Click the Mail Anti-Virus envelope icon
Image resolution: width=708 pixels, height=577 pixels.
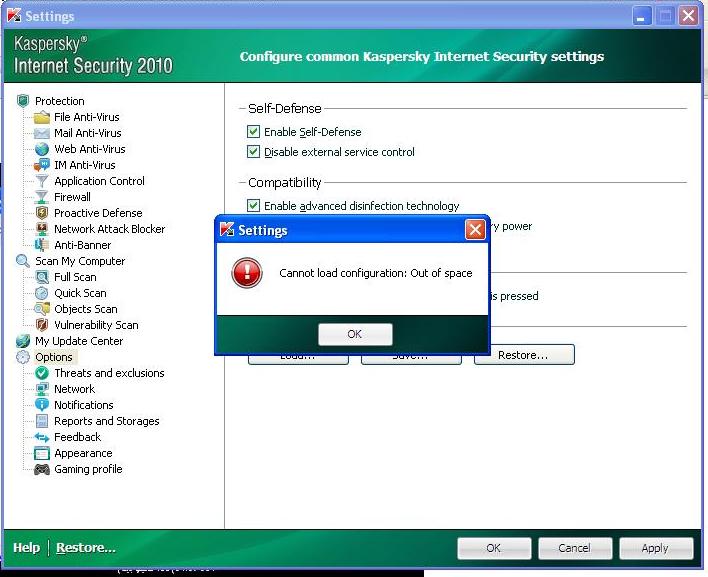click(x=42, y=133)
